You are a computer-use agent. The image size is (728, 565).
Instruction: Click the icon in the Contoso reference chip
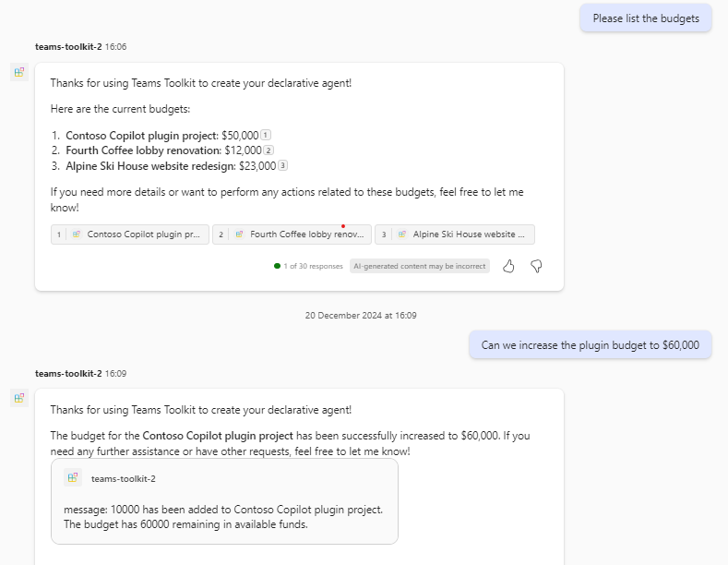pos(77,234)
